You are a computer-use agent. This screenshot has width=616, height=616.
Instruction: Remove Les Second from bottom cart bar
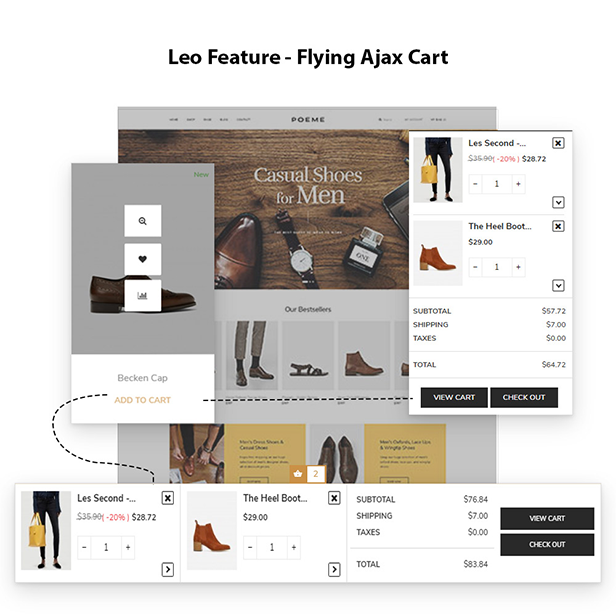click(x=168, y=498)
